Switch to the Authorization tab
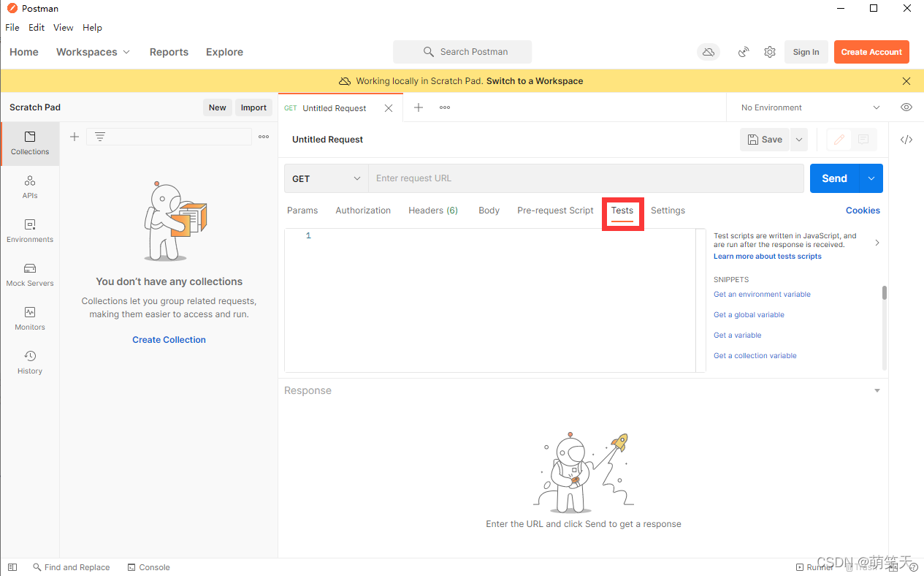 coord(363,211)
